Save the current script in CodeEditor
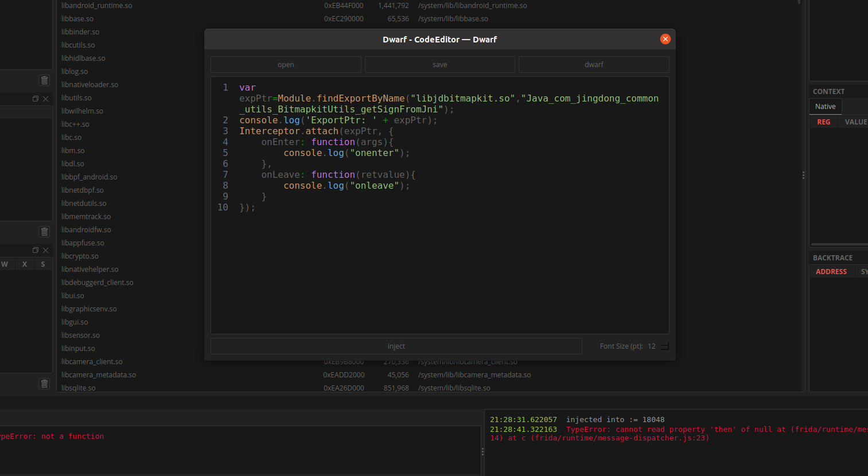The width and height of the screenshot is (868, 476). (439, 64)
